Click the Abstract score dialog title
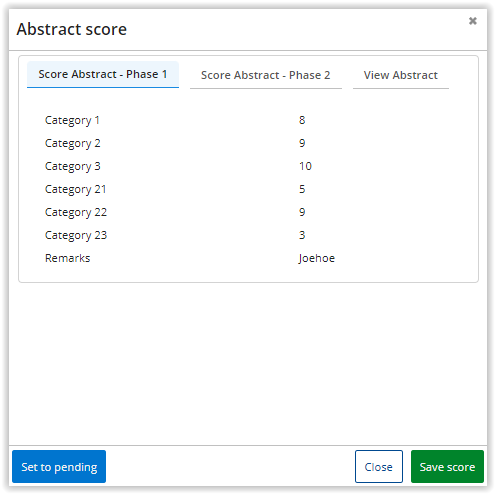495x494 pixels. point(72,29)
